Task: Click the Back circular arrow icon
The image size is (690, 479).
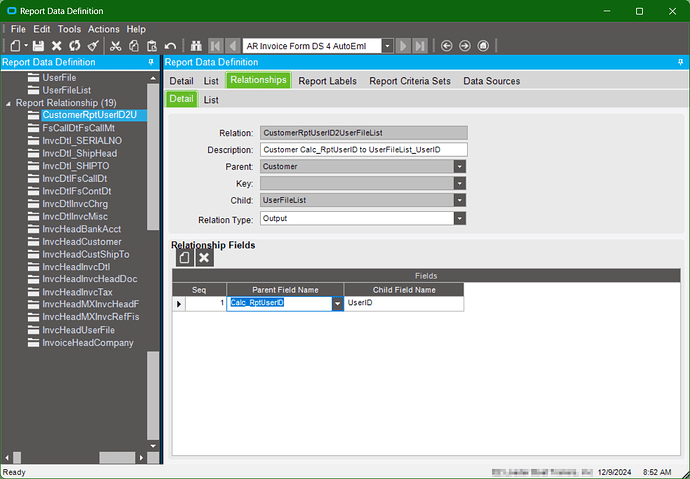Action: click(447, 46)
